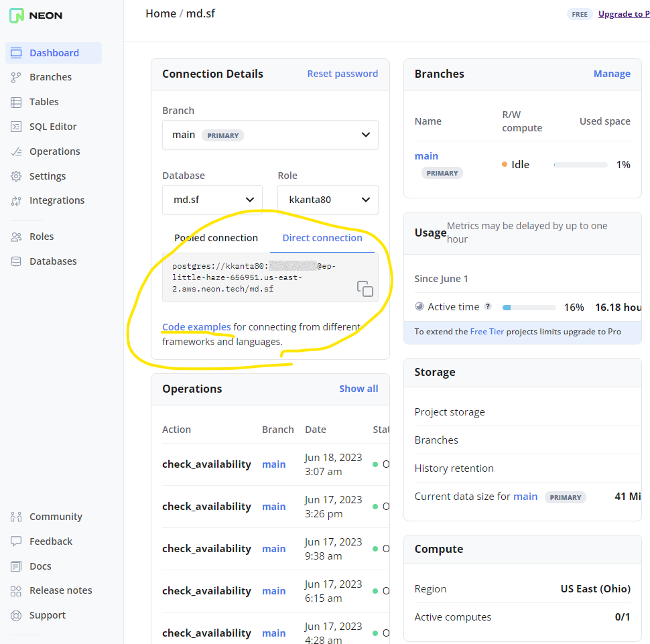This screenshot has width=650, height=644.
Task: Click Reset password link
Action: tap(342, 74)
